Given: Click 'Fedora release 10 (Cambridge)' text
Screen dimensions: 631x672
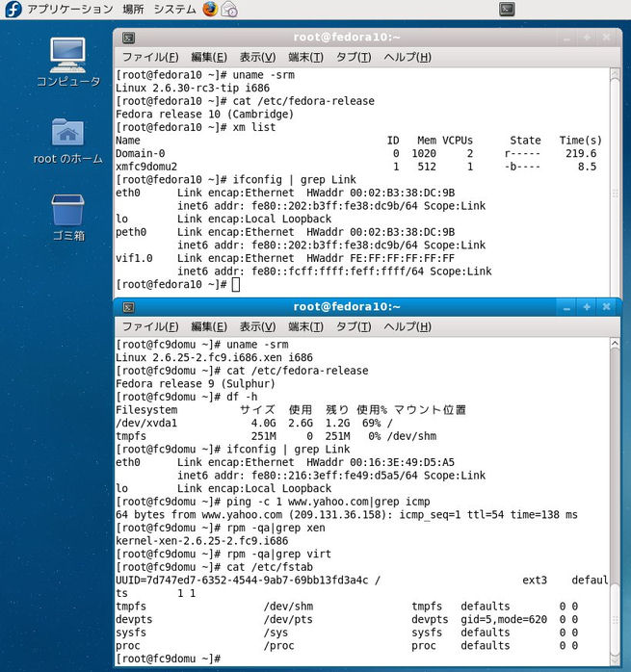Looking at the screenshot, I should [204, 114].
